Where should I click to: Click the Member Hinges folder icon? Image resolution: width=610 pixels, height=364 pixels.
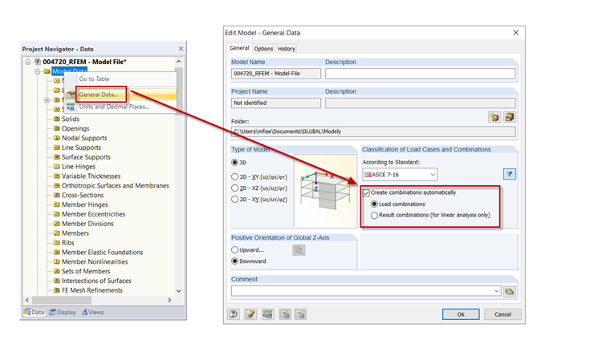57,204
